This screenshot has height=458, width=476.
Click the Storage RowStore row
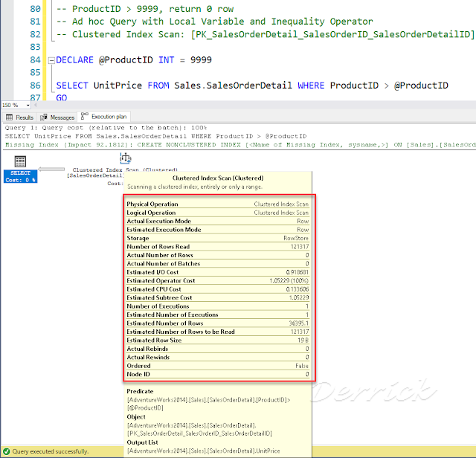(x=217, y=238)
